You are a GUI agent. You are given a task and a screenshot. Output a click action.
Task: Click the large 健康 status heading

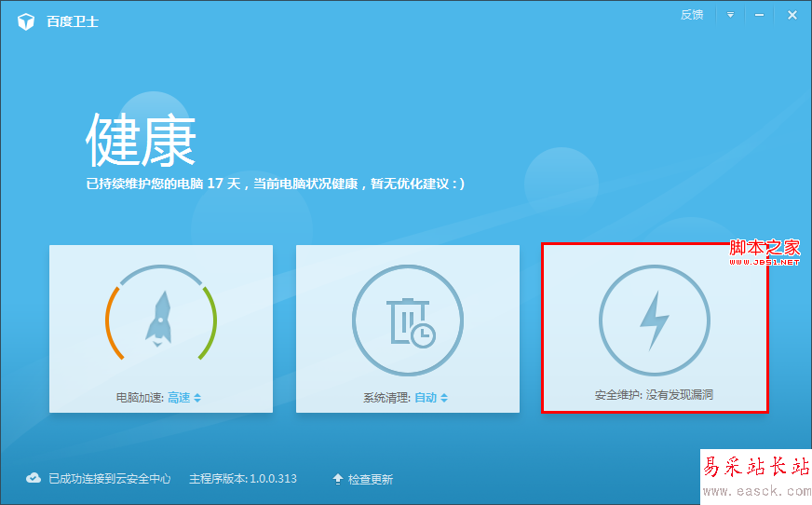(x=141, y=140)
